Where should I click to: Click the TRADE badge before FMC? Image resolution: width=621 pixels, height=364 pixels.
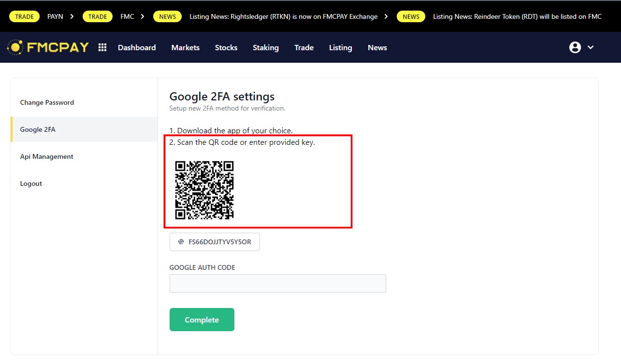(x=98, y=16)
